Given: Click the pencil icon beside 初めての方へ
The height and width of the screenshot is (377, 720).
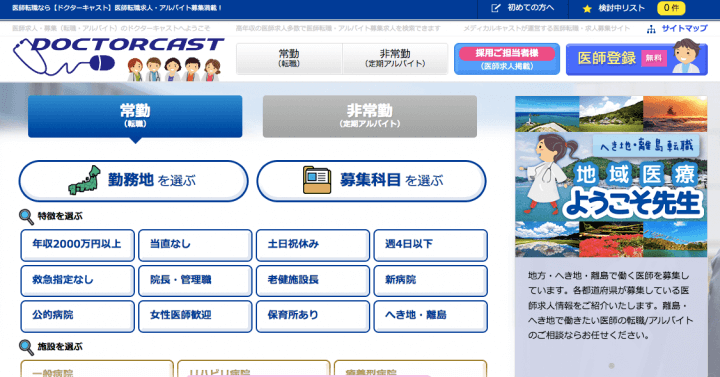Looking at the screenshot, I should [496, 8].
